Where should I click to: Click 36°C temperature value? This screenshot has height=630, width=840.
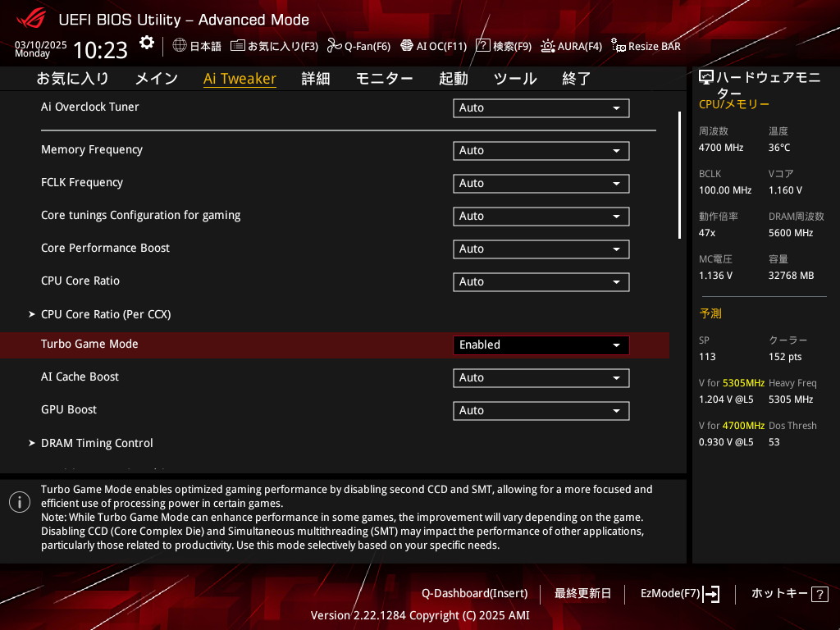pyautogui.click(x=779, y=148)
